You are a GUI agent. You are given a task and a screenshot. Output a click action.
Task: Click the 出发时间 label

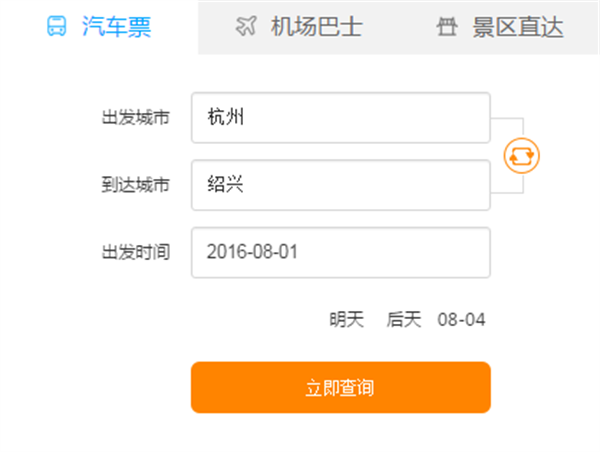[x=136, y=252]
